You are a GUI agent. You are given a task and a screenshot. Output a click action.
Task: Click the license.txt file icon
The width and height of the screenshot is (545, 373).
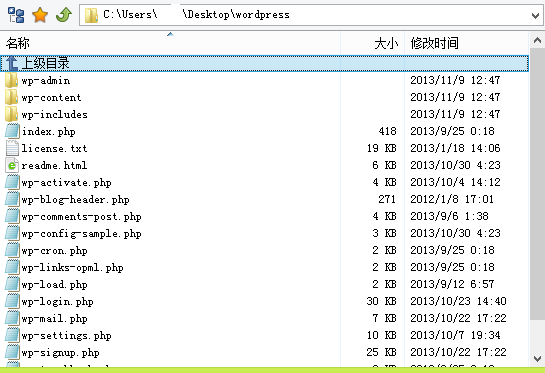(12, 148)
